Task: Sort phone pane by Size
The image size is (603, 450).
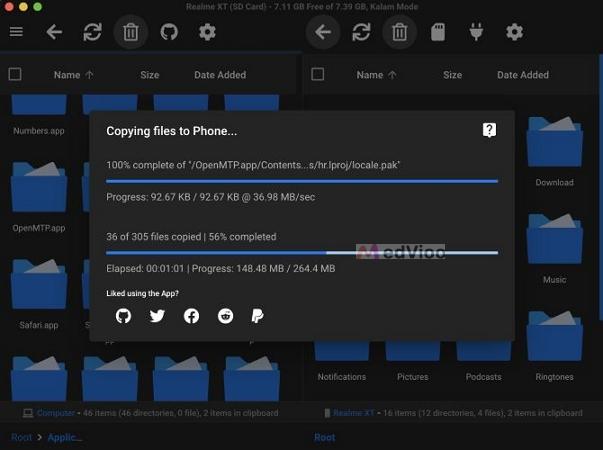Action: pyautogui.click(x=452, y=75)
